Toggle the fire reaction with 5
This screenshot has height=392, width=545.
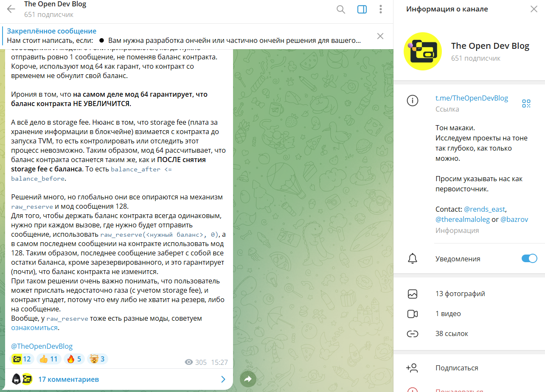pos(74,359)
